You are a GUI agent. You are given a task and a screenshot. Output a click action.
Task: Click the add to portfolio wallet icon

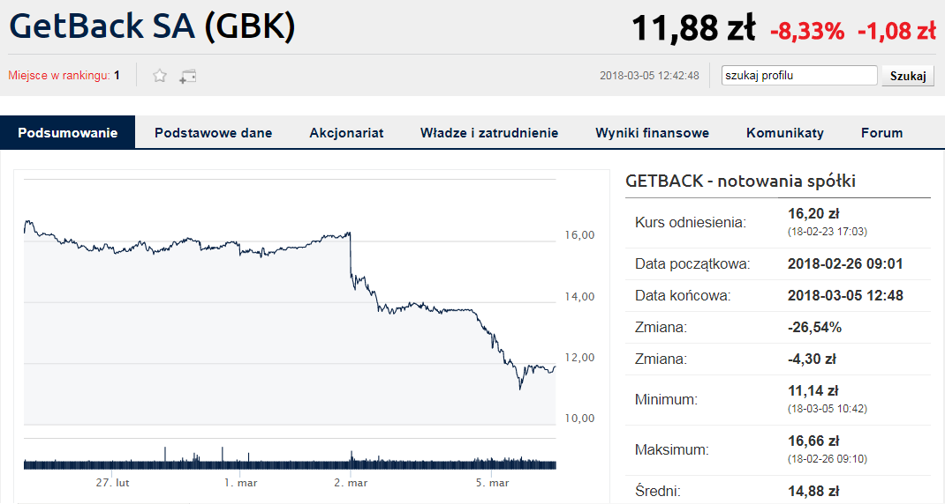[x=187, y=77]
